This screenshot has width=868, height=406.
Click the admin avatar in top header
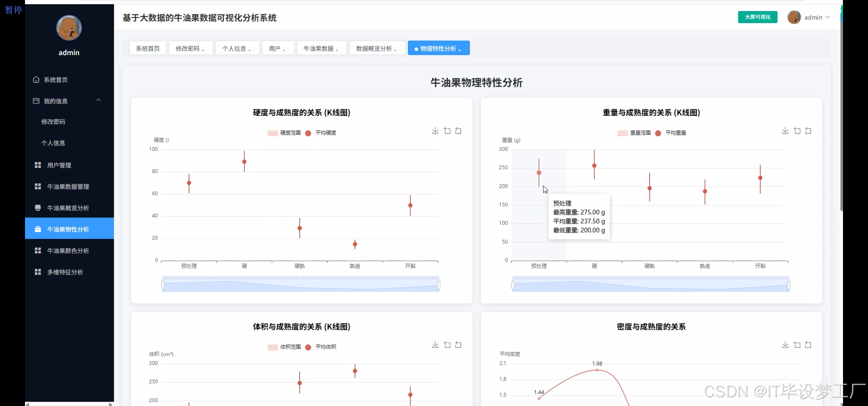pyautogui.click(x=794, y=17)
